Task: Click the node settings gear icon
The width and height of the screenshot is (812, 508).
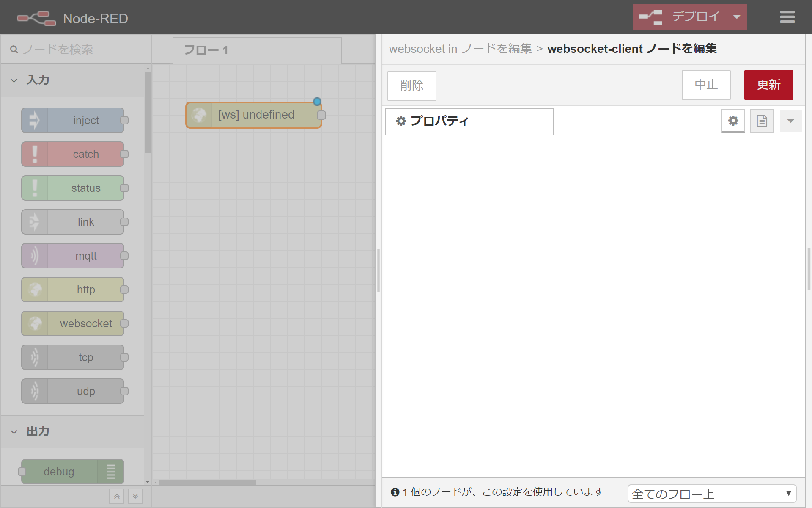Action: [x=733, y=121]
